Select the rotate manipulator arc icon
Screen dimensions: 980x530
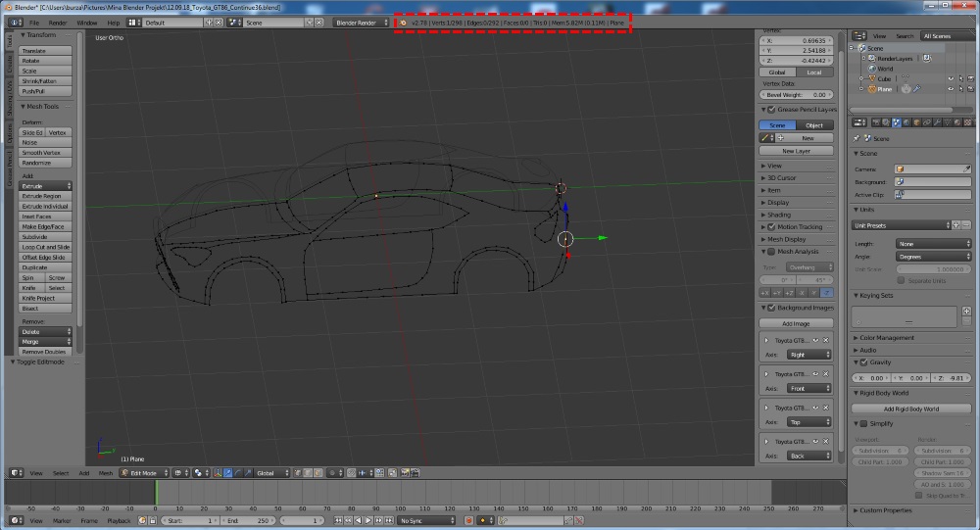point(238,472)
